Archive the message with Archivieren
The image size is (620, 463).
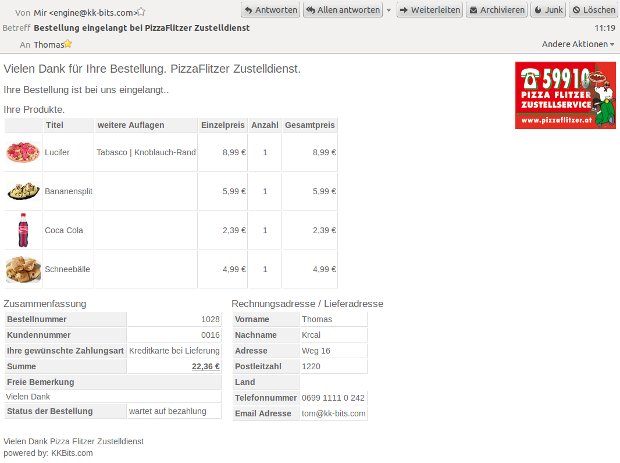(x=497, y=10)
